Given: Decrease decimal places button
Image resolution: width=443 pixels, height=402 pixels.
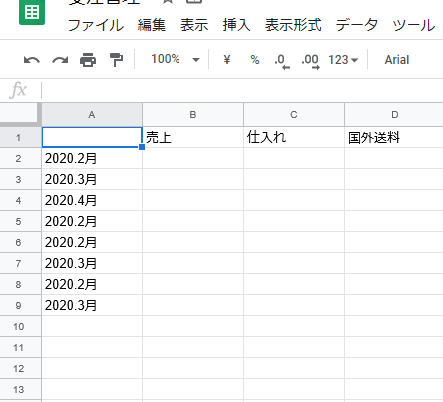Looking at the screenshot, I should (282, 61).
